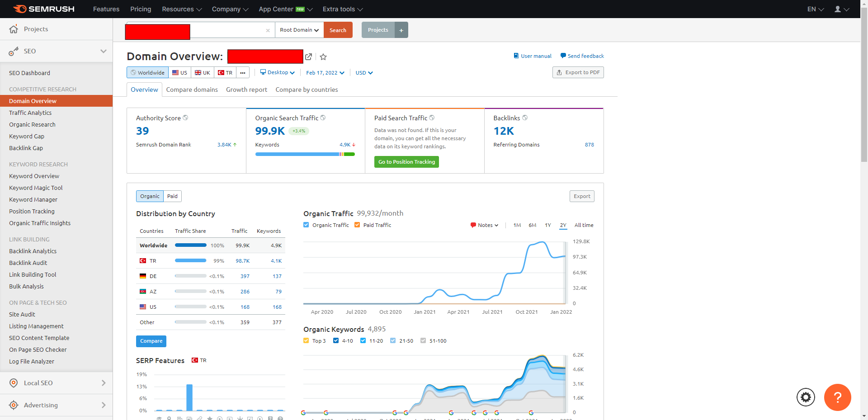This screenshot has width=868, height=420.
Task: Open the Root Domain dropdown
Action: point(299,30)
